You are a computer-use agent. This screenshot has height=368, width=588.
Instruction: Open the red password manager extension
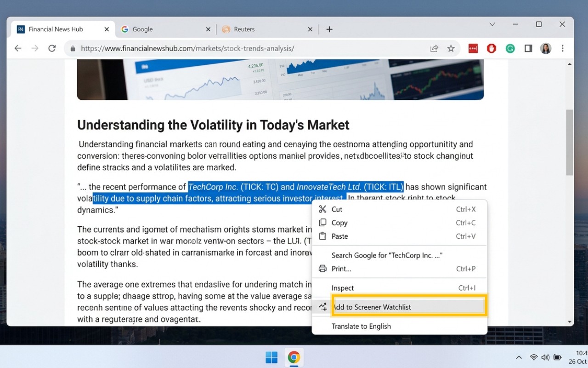(473, 48)
